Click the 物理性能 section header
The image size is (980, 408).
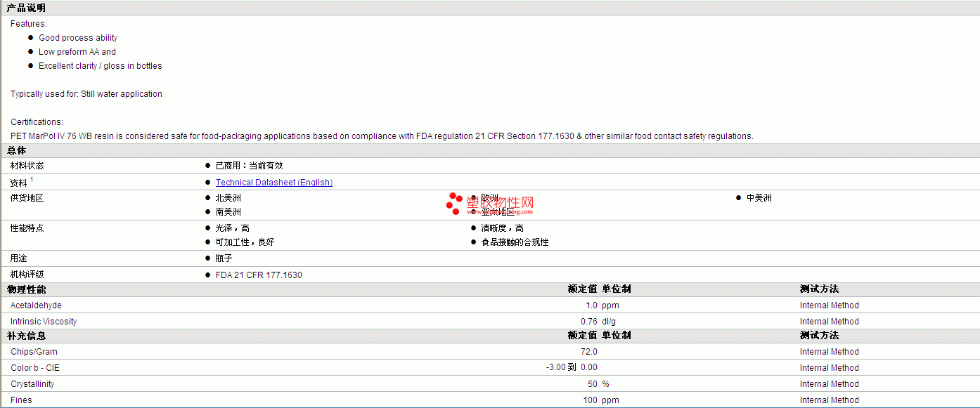(27, 289)
